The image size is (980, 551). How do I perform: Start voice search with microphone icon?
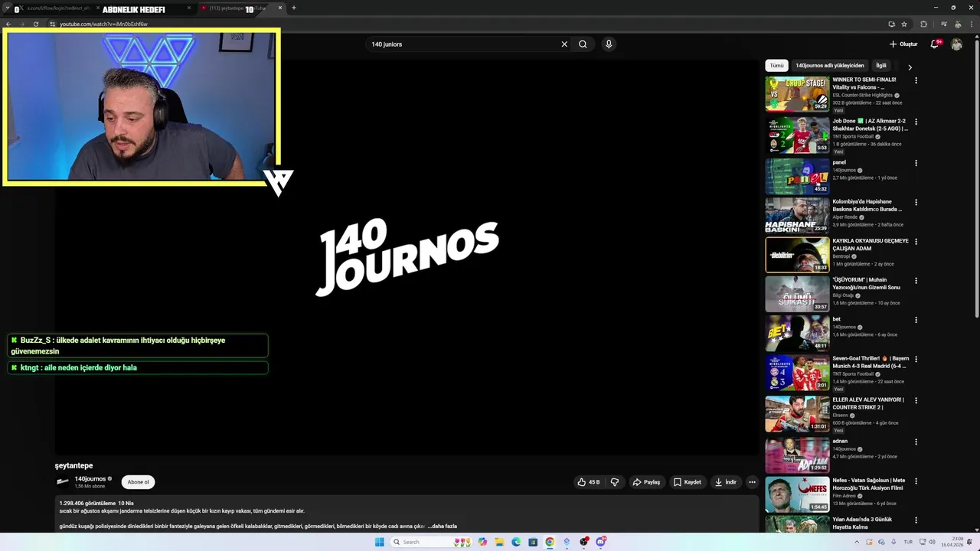(x=609, y=44)
